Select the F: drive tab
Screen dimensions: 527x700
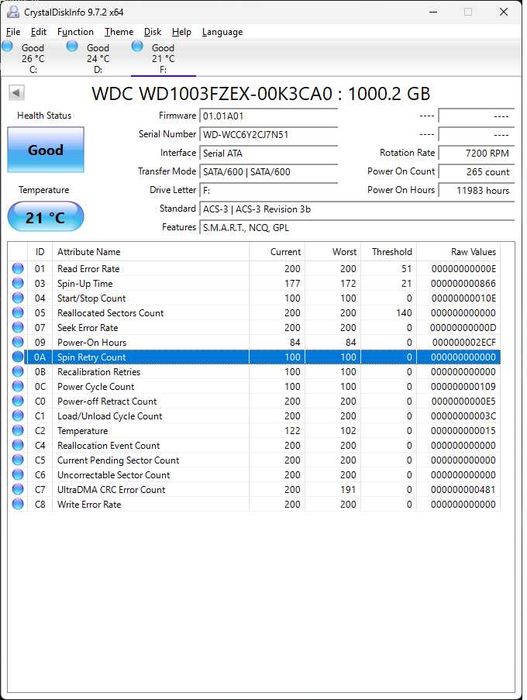coord(163,58)
